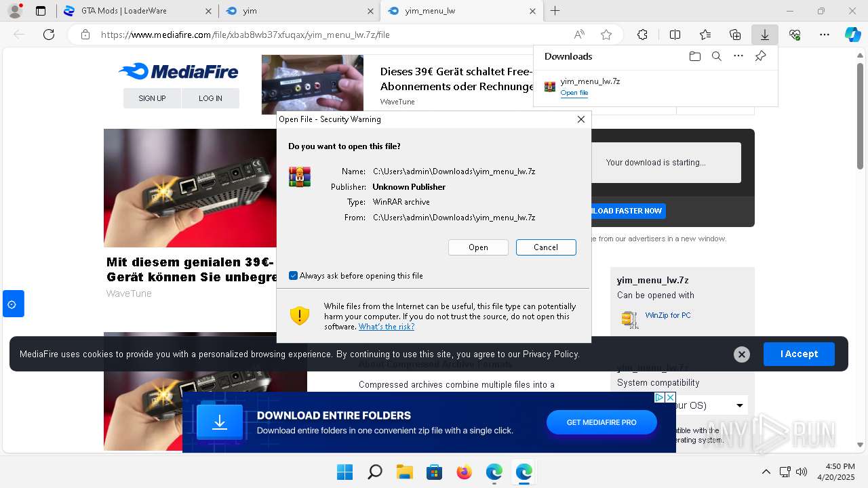Close the GTA Mods tab
This screenshot has height=488, width=868.
(x=208, y=11)
